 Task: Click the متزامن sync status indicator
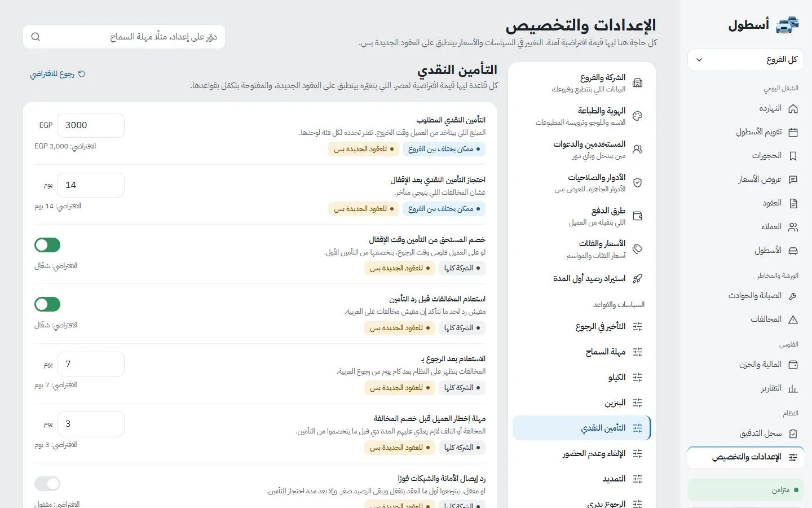(745, 490)
